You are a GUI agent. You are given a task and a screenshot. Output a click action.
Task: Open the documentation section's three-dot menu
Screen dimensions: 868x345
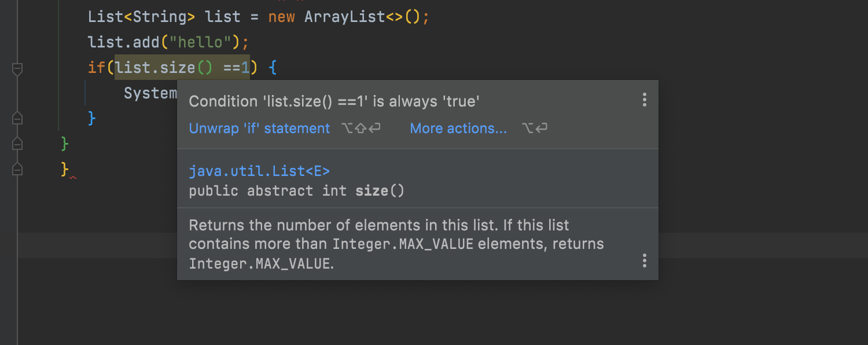pyautogui.click(x=644, y=260)
